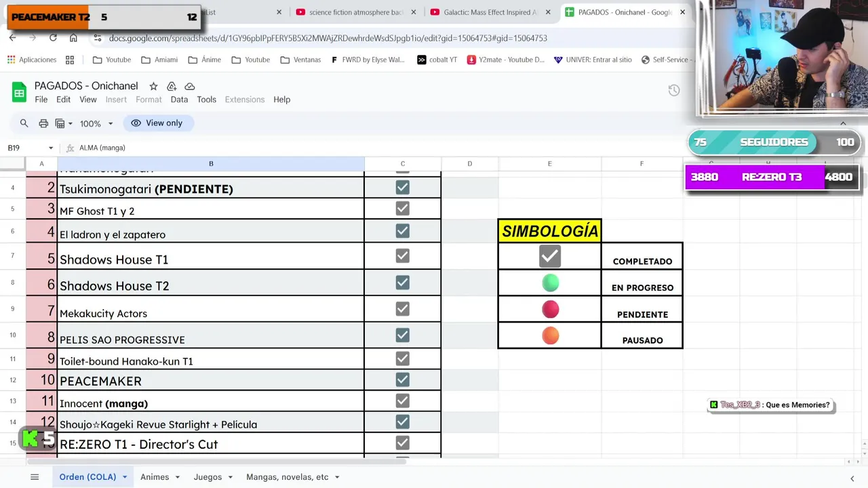
Task: Expand the Name Box dropdown arrow next to B19
Action: click(x=50, y=148)
